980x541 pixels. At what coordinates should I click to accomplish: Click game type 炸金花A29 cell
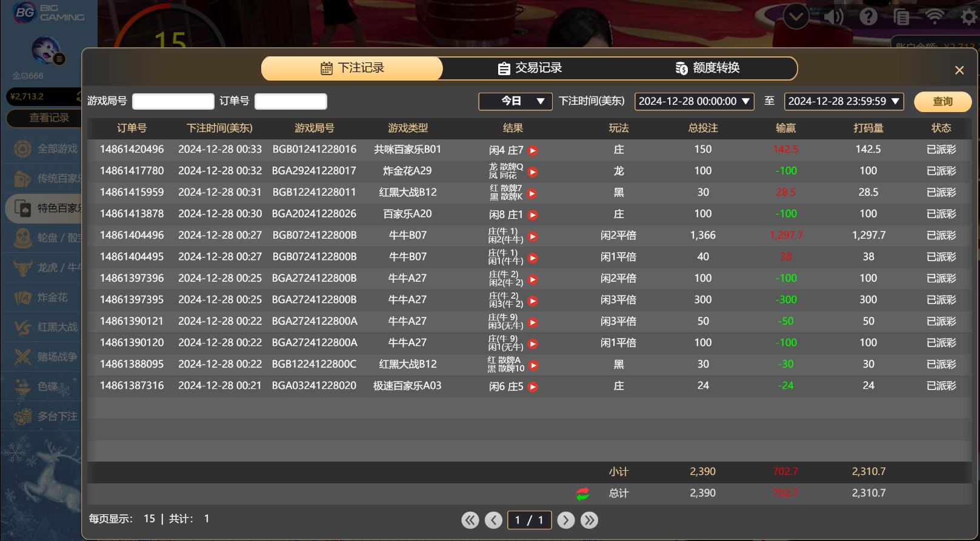tap(407, 171)
